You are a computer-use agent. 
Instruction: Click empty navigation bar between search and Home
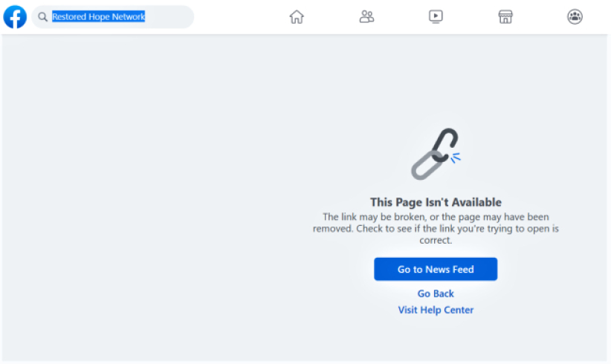click(238, 16)
